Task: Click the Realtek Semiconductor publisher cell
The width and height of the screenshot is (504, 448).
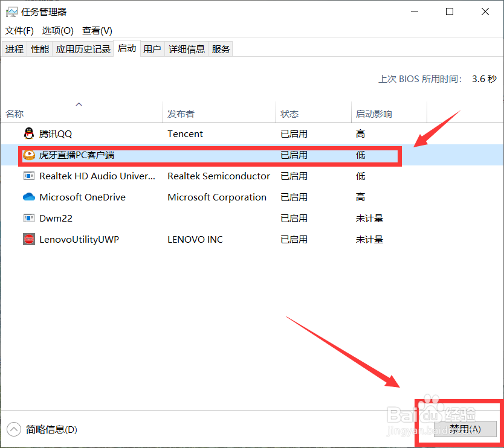Action: click(219, 176)
